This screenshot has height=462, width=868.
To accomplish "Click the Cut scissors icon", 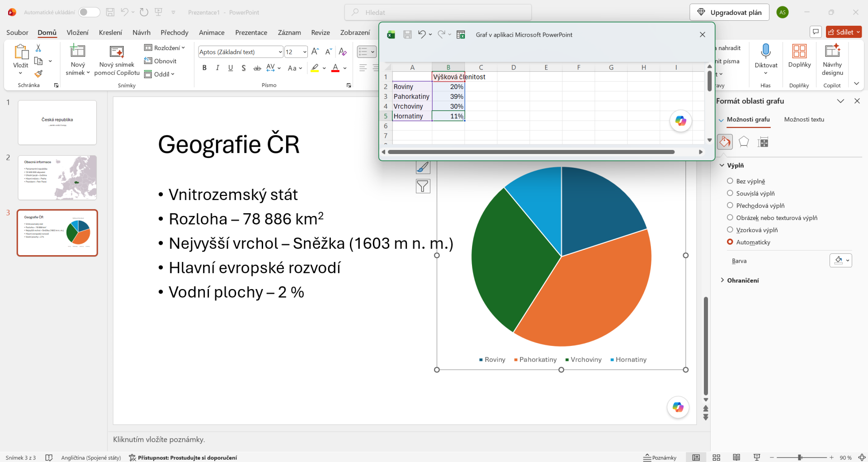I will tap(38, 48).
